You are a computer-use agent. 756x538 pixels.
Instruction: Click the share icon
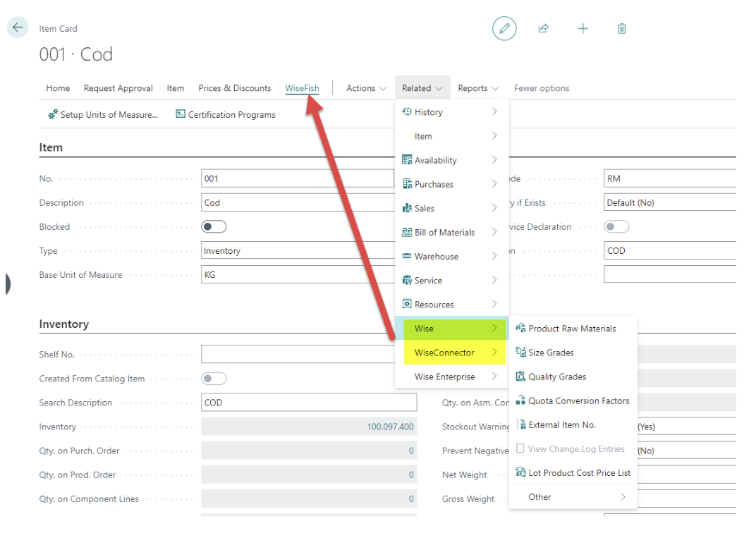(543, 29)
